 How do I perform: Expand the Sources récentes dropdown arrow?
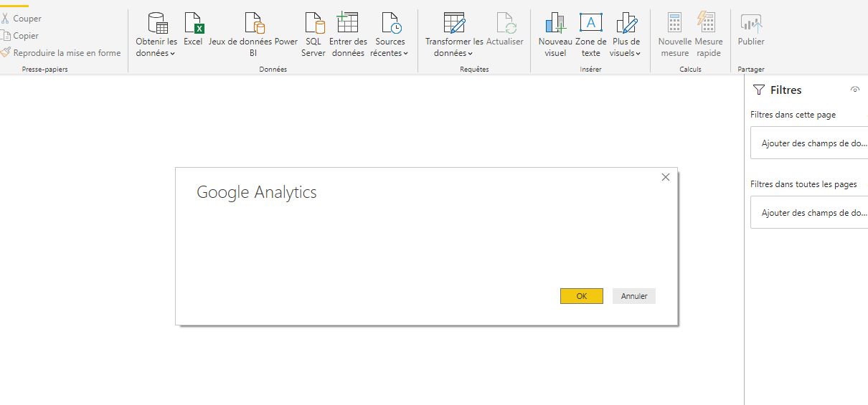[405, 54]
